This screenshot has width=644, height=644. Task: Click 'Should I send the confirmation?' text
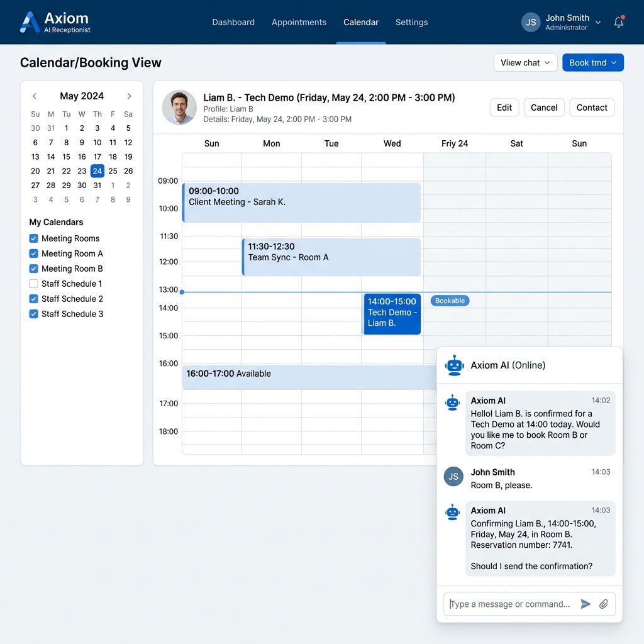pos(531,566)
